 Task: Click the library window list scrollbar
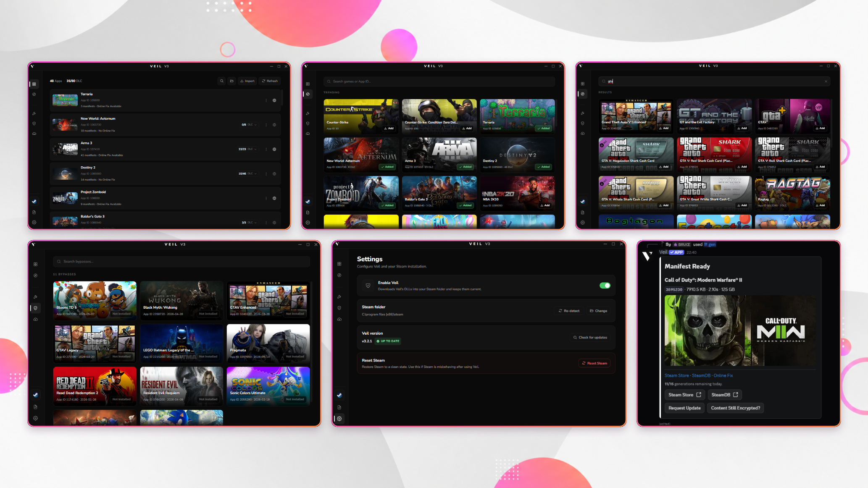(x=282, y=97)
